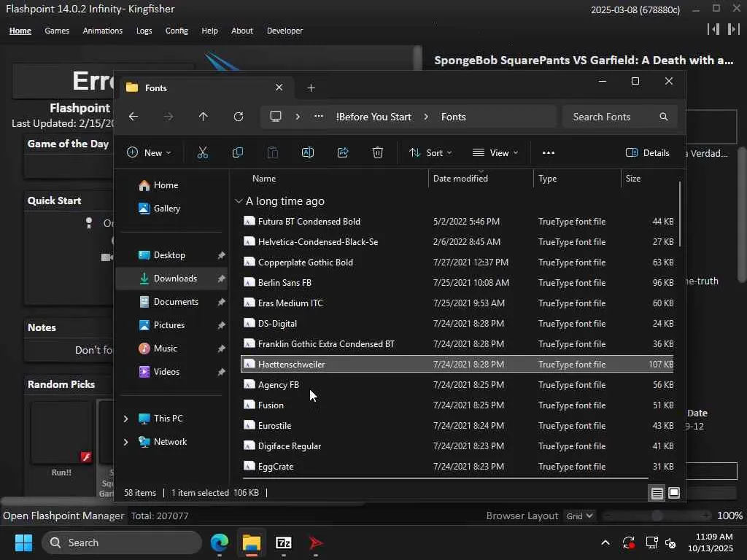Click Flashpoint icon on taskbar

316,542
